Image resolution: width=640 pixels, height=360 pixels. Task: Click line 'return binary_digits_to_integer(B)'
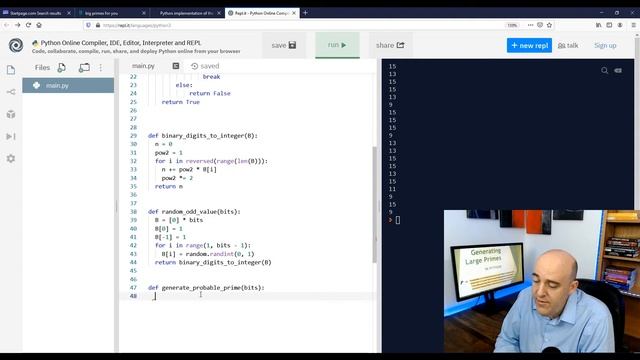213,262
